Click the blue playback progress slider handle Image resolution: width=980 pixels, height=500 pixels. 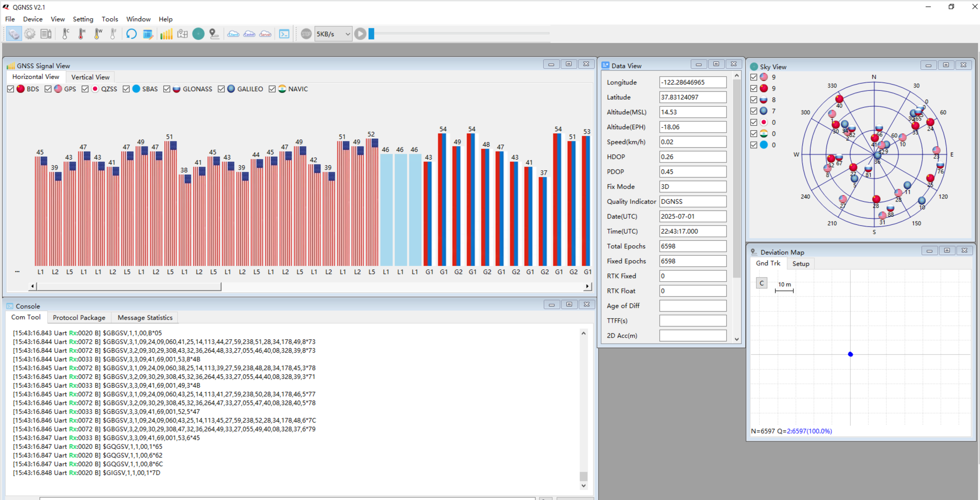pyautogui.click(x=371, y=34)
